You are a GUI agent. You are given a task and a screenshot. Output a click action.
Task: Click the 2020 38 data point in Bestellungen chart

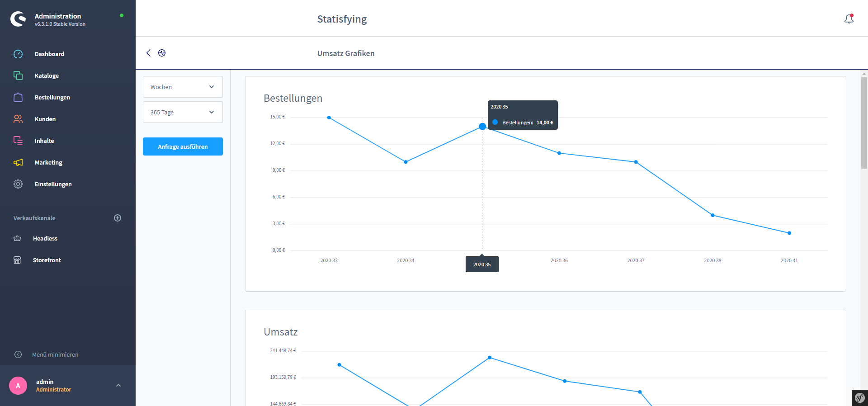(x=712, y=215)
